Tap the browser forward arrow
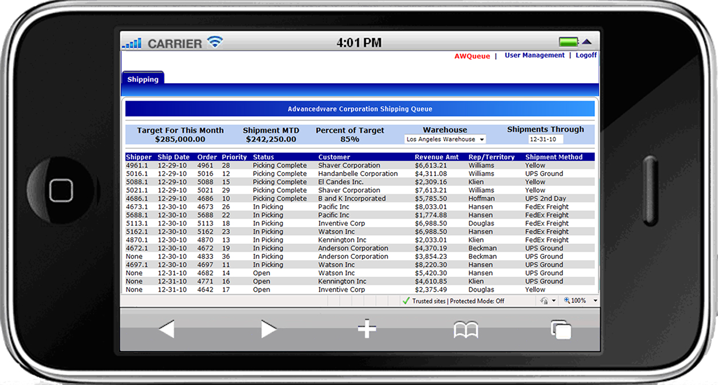The width and height of the screenshot is (718, 385). coord(268,329)
